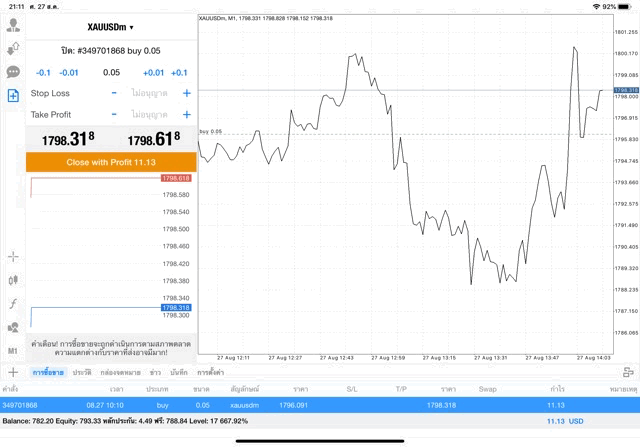Tap the Stop Loss input field
This screenshot has height=447, width=640.
pyautogui.click(x=150, y=93)
